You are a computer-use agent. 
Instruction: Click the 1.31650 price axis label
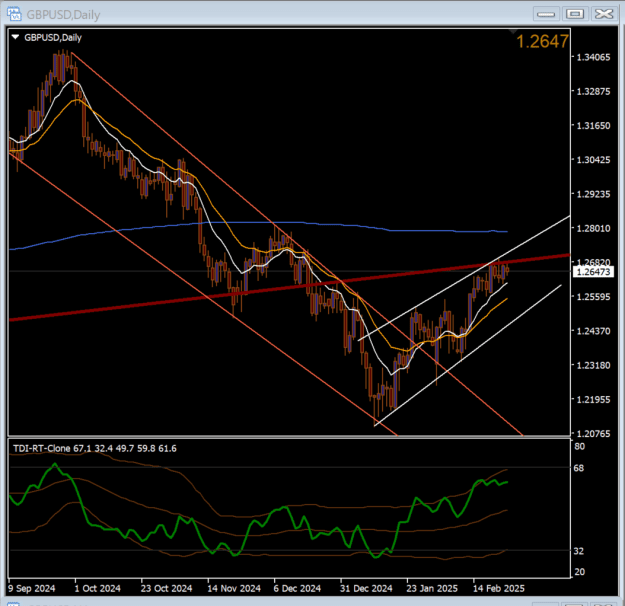coord(594,126)
